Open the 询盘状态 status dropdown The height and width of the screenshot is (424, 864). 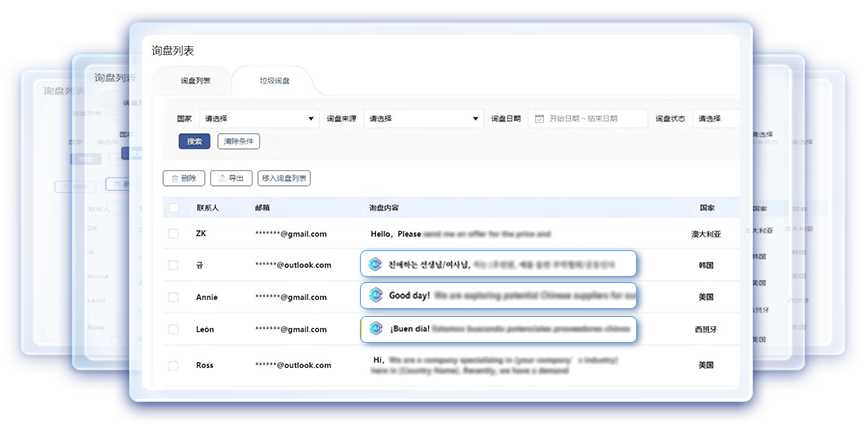[x=717, y=118]
